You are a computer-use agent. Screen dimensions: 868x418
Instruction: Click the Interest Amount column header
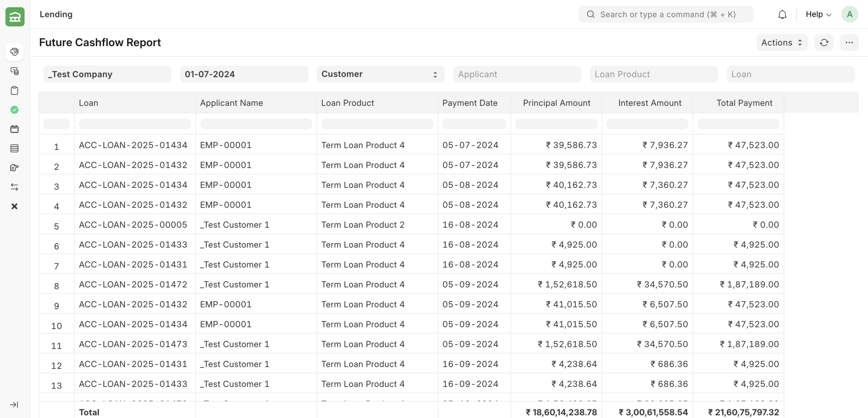[647, 103]
